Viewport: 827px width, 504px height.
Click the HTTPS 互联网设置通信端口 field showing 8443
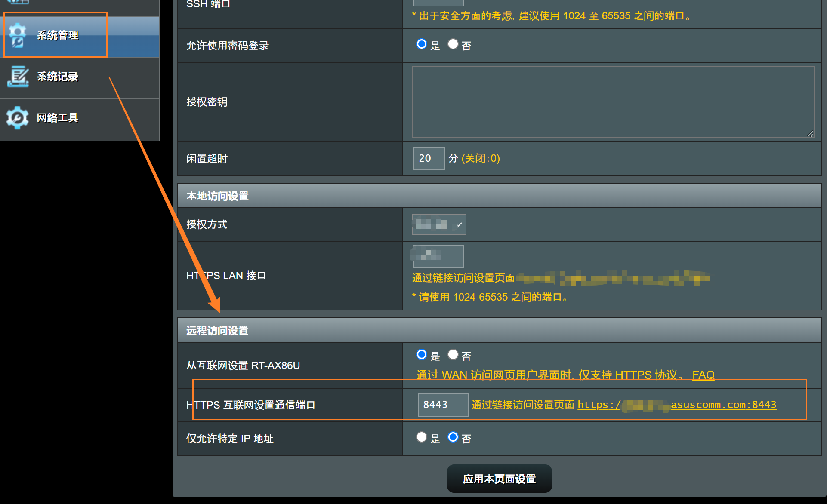(x=443, y=405)
